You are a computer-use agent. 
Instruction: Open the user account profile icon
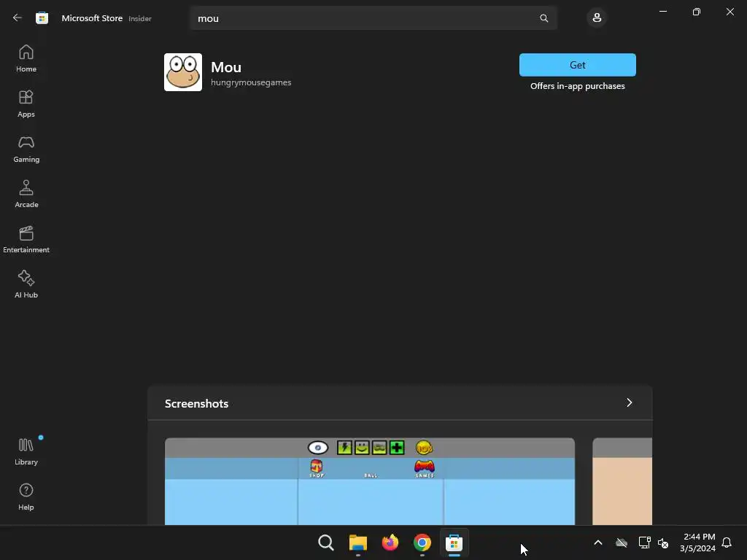click(597, 18)
